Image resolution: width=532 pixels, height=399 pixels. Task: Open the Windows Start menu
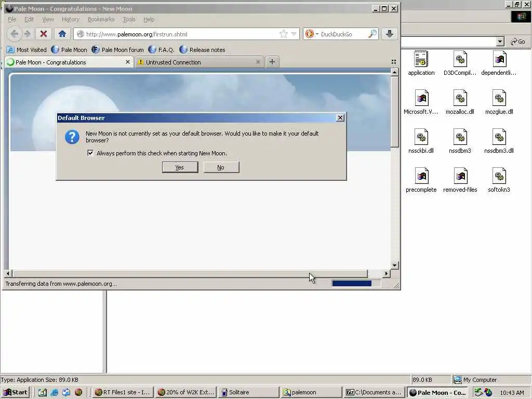tap(16, 392)
